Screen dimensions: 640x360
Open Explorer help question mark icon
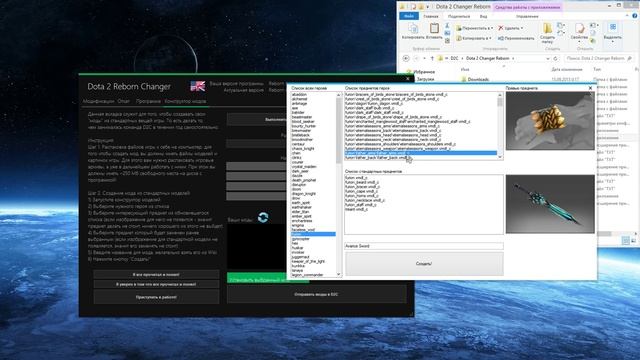pos(635,16)
